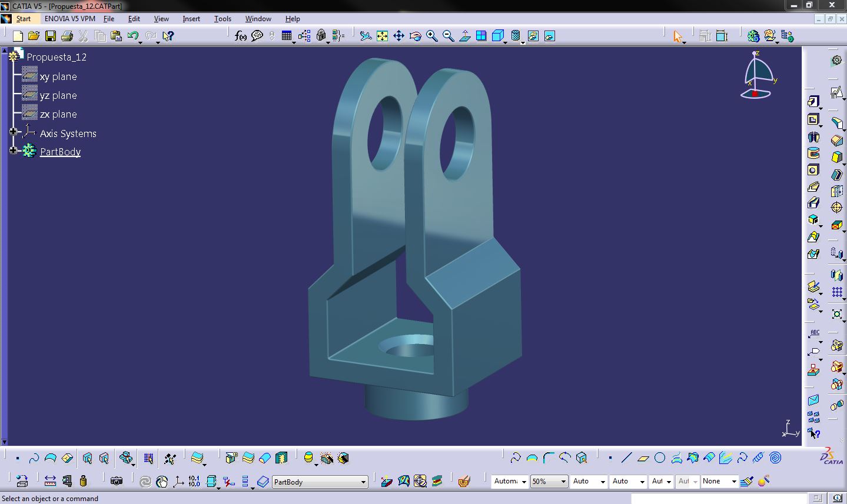Viewport: 847px width, 504px height.
Task: Click the Pad tool icon
Action: point(813,102)
